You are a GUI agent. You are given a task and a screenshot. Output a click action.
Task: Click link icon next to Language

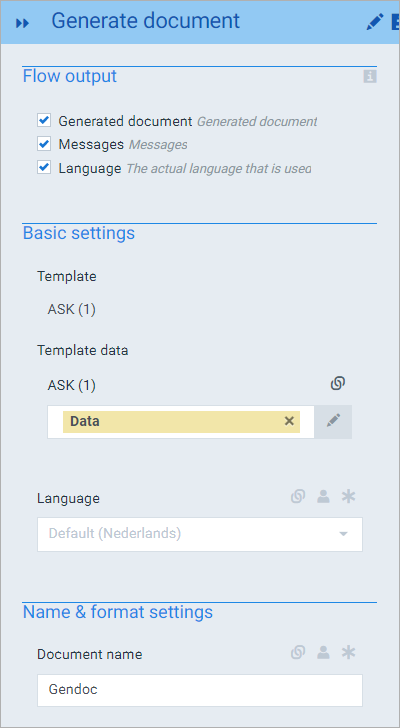coord(298,497)
